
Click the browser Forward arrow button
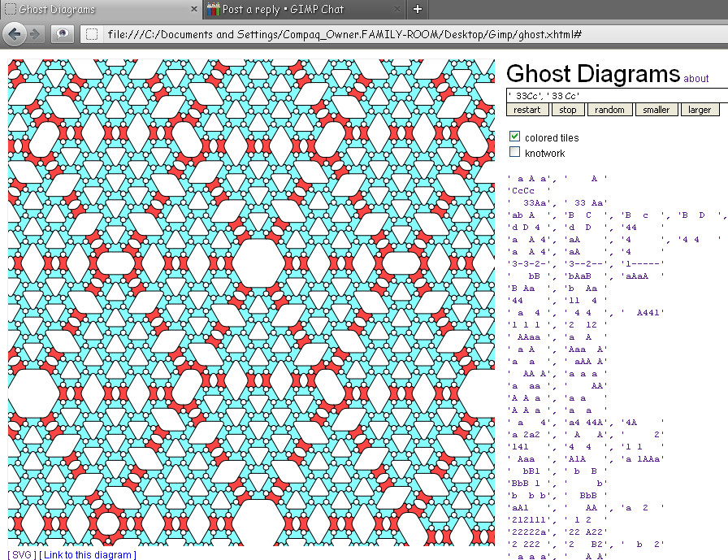coord(34,34)
